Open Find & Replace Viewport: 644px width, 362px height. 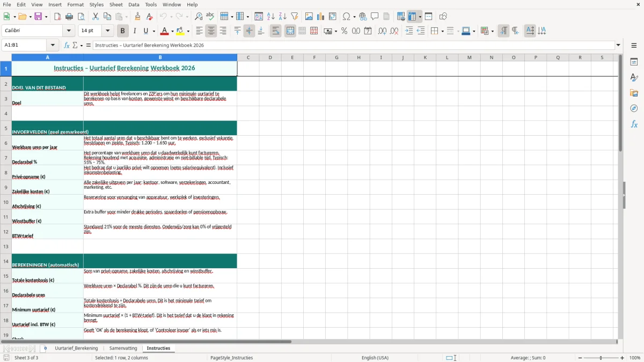tap(199, 17)
